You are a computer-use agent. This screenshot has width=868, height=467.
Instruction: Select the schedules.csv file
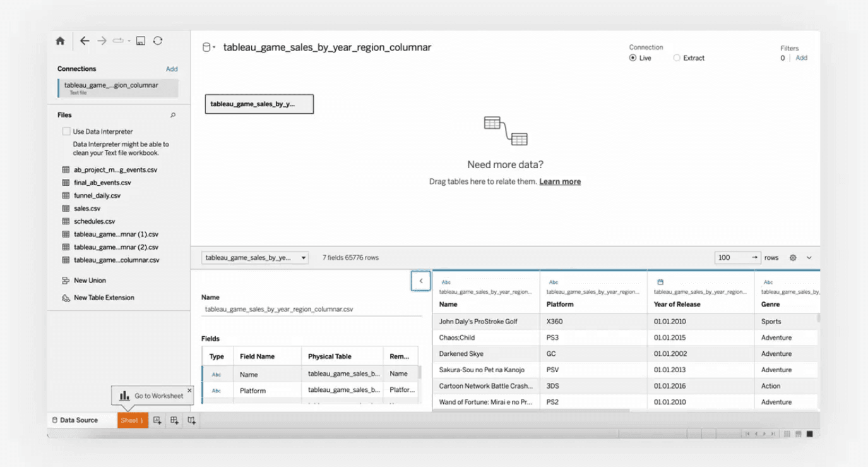click(94, 222)
